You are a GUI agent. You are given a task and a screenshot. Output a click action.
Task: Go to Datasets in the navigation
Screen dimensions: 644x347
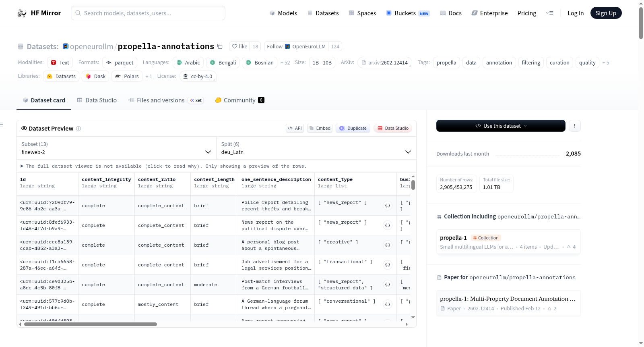coord(323,13)
